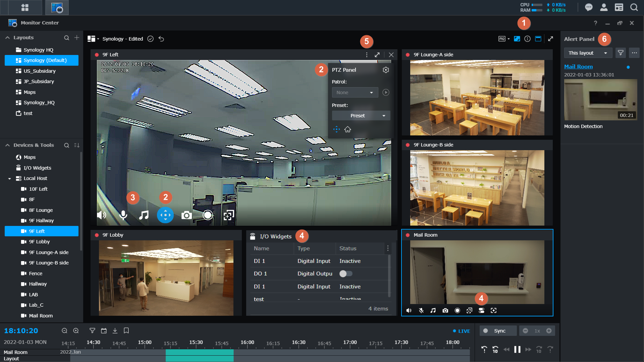Take a snapshot of the 9F Left camera
The width and height of the screenshot is (644, 362).
tap(186, 215)
